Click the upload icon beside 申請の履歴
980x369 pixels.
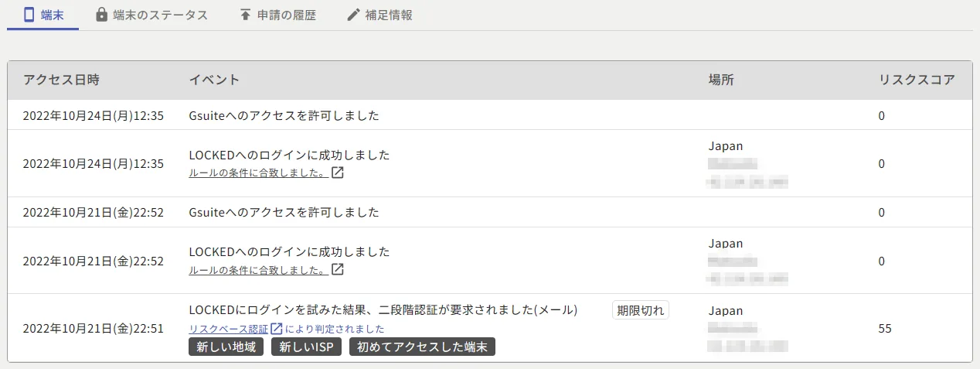coord(245,15)
